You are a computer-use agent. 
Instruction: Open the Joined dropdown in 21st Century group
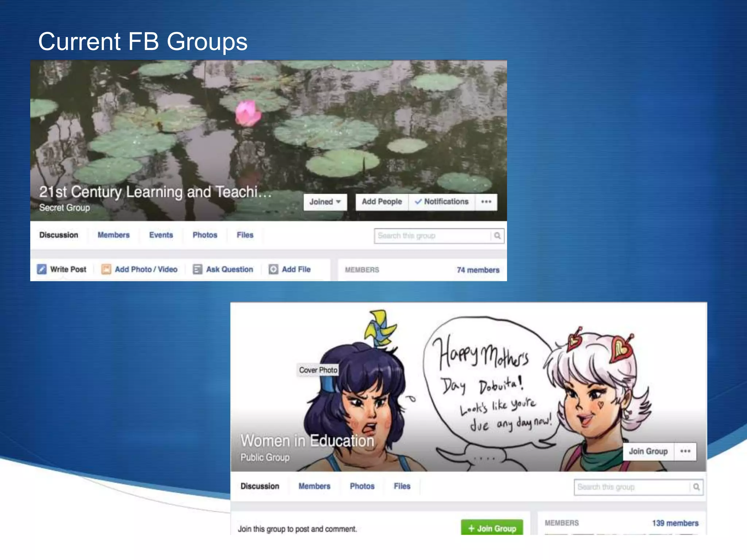325,202
